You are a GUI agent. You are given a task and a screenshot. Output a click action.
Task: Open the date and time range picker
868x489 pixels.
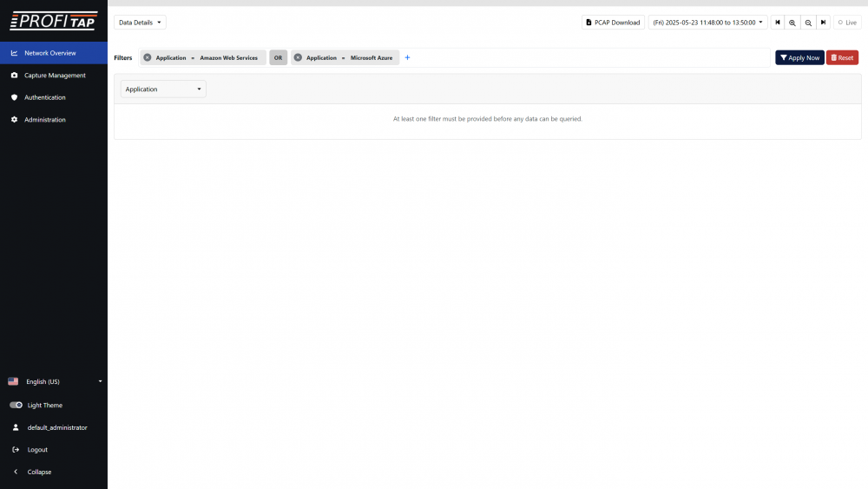pyautogui.click(x=708, y=23)
